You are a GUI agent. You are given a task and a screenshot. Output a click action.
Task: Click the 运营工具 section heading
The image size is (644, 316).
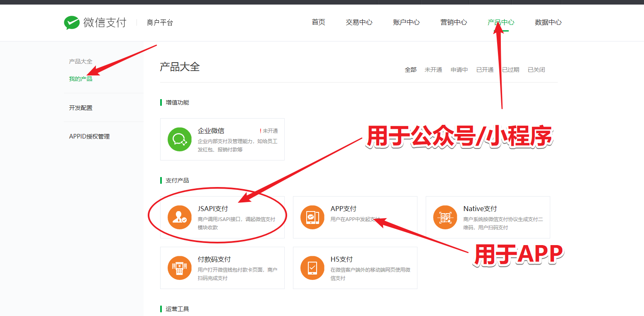(177, 309)
